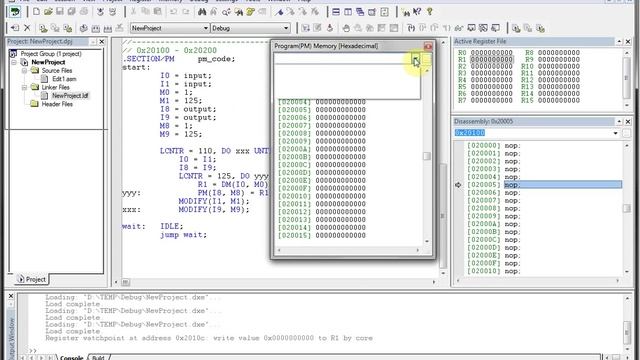640x360 pixels.
Task: Halt the processor with the hand icon
Action: click(x=346, y=28)
